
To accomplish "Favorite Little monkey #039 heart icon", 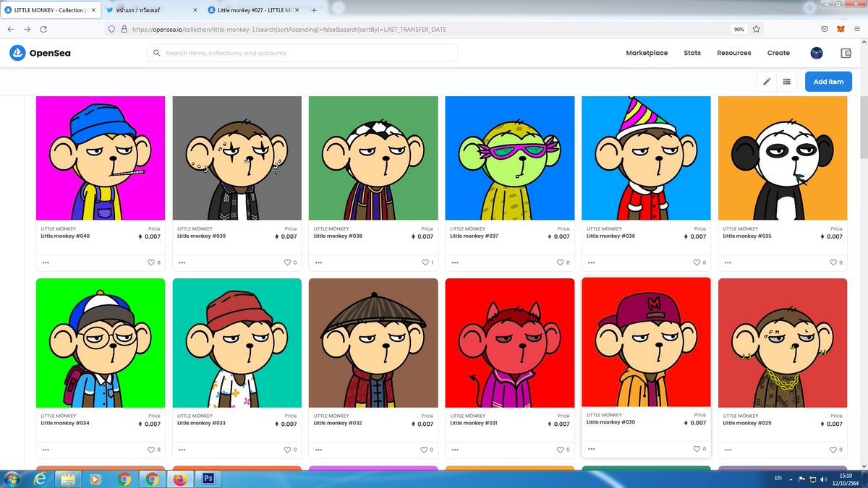I will 287,262.
